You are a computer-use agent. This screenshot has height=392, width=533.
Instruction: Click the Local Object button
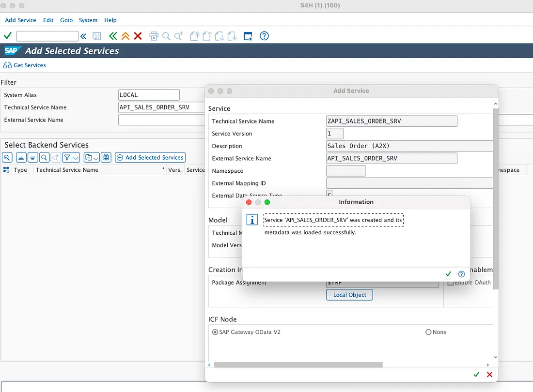349,295
